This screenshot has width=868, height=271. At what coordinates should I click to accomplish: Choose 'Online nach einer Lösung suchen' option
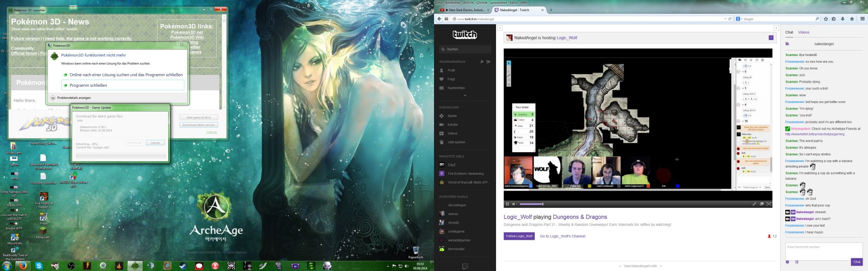click(x=123, y=75)
